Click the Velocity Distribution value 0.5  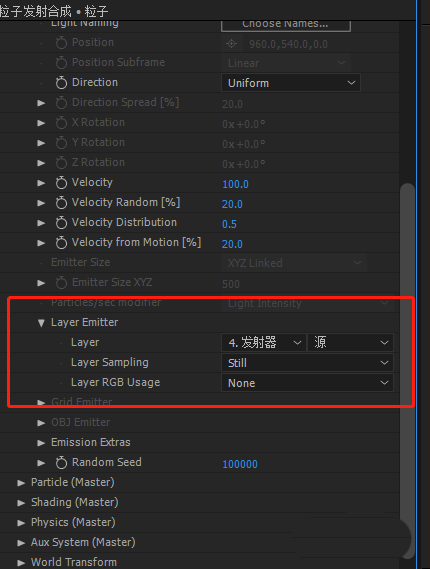229,224
